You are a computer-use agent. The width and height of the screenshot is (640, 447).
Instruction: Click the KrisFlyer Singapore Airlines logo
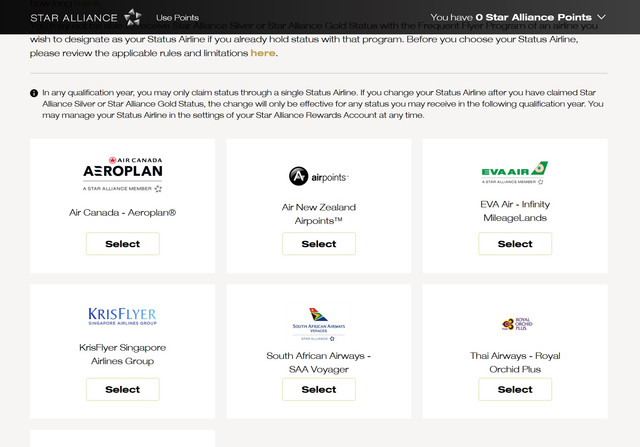pos(122,316)
